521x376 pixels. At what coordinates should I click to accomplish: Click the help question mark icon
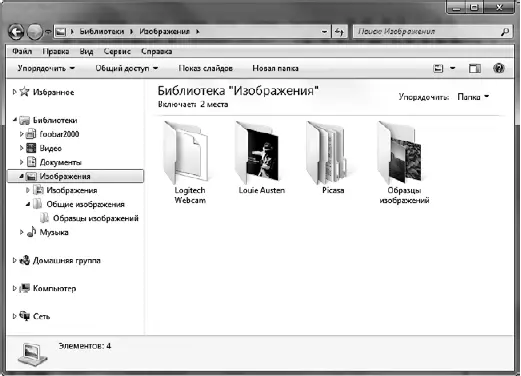coord(498,68)
